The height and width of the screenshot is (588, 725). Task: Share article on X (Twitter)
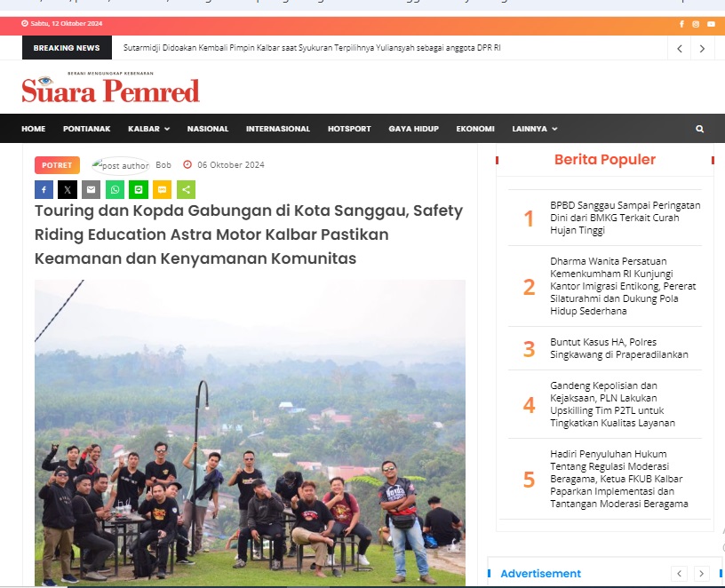(x=68, y=189)
